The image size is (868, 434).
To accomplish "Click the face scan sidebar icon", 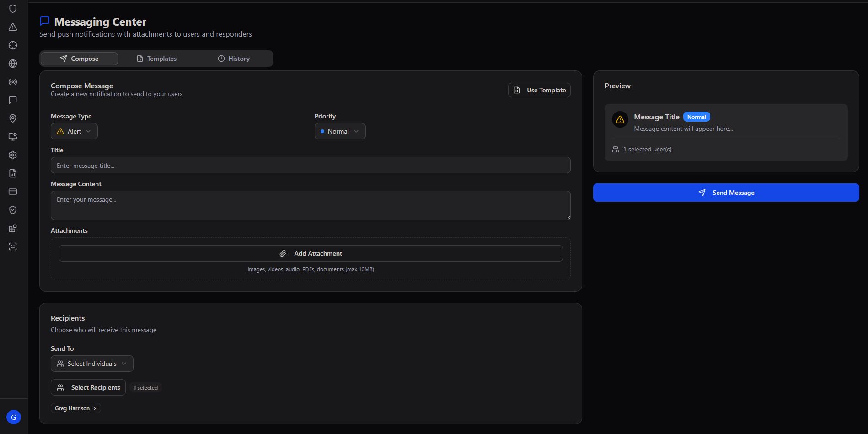I will 13,246.
